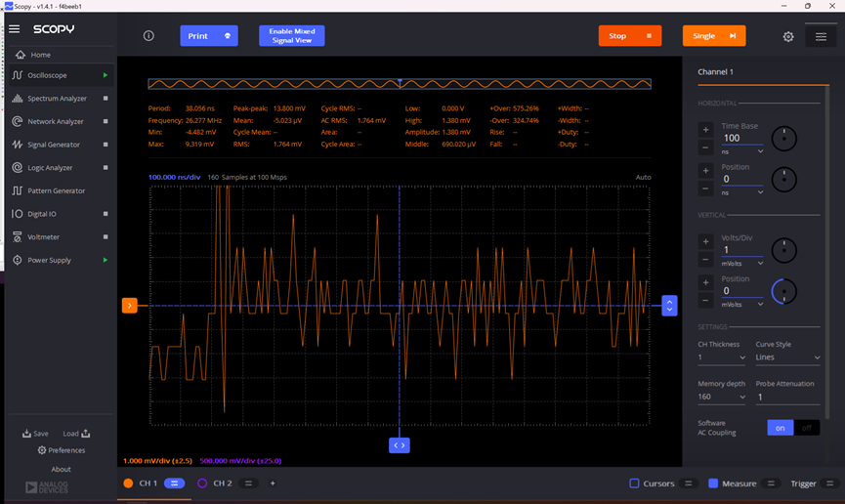Click the blue trigger level handle

[669, 306]
